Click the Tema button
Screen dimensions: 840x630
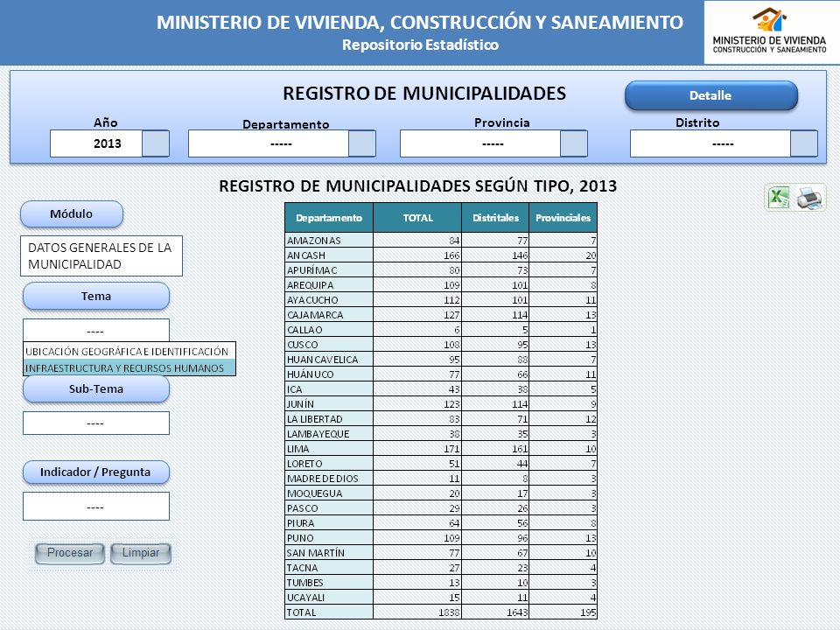96,297
